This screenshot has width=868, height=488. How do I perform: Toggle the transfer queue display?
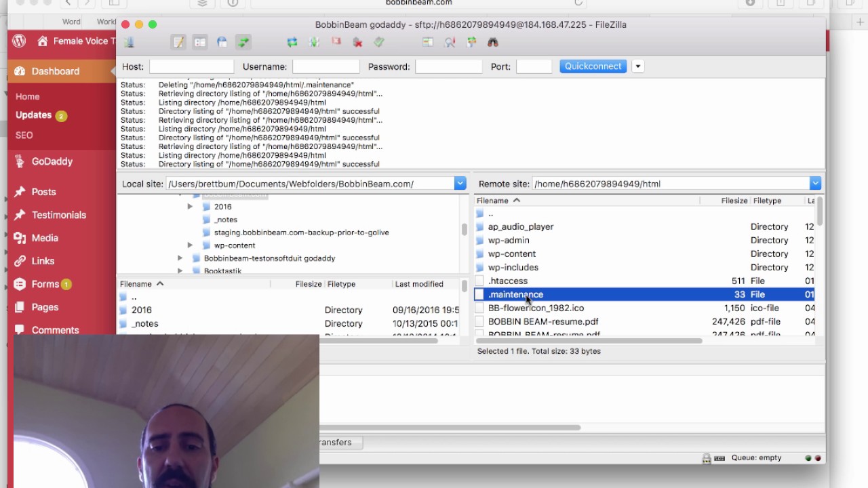pos(243,42)
